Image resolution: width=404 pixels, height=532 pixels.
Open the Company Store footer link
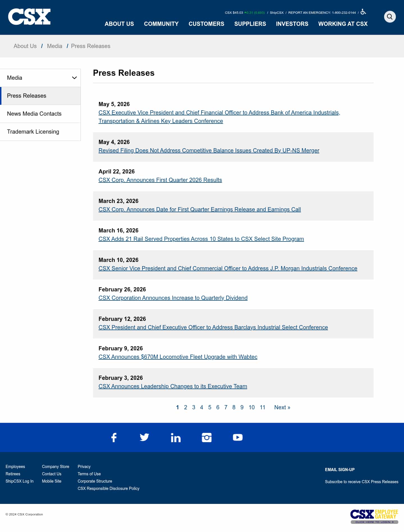click(x=56, y=467)
